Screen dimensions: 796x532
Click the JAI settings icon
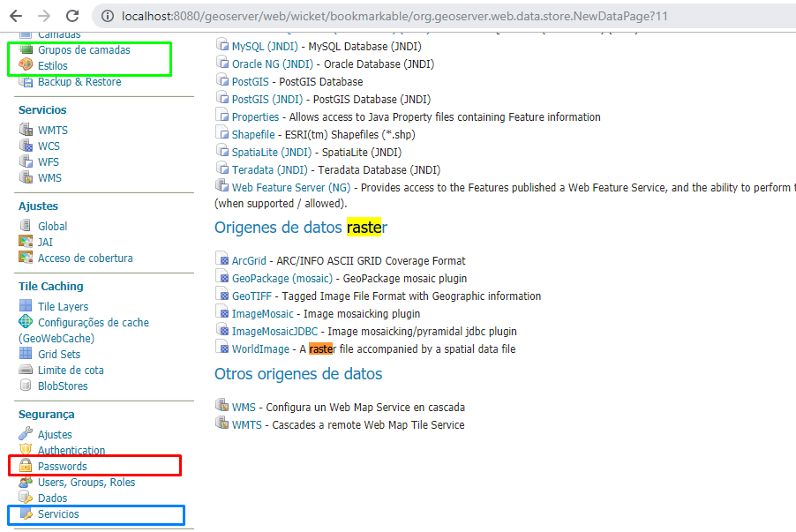tap(26, 242)
